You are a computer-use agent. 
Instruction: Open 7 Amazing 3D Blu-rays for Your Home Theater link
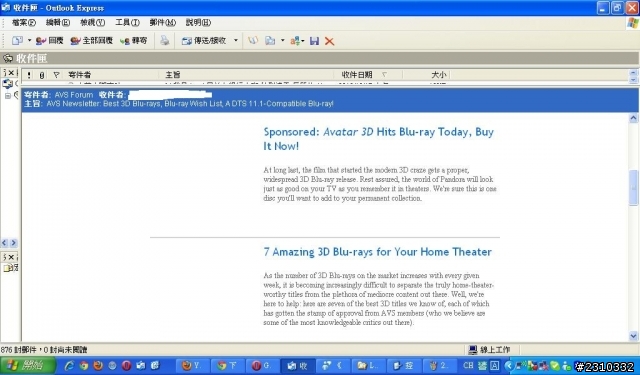(x=378, y=252)
